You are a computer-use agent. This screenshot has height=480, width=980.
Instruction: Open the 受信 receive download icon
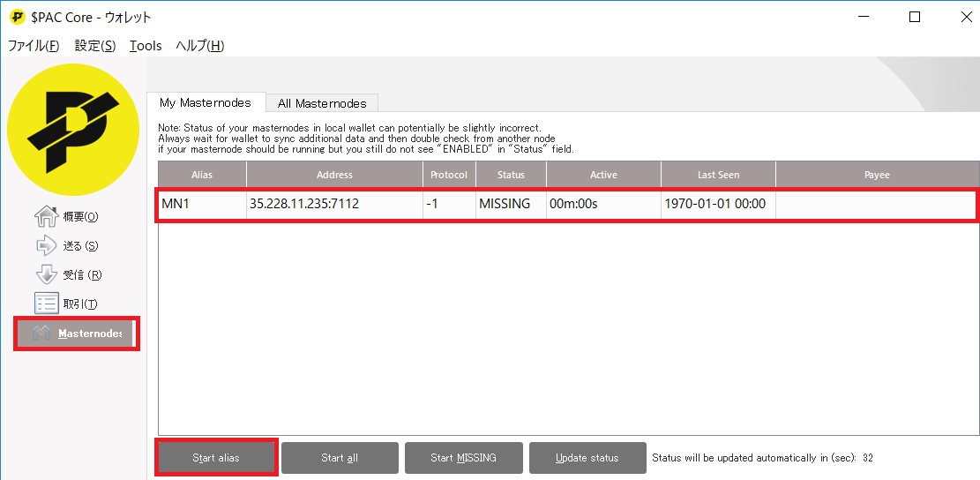tap(45, 274)
